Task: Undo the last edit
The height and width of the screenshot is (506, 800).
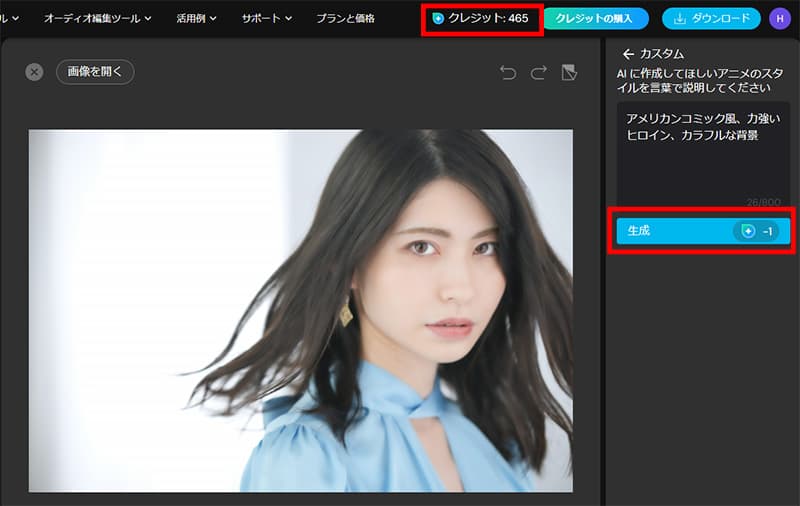Action: pos(508,73)
